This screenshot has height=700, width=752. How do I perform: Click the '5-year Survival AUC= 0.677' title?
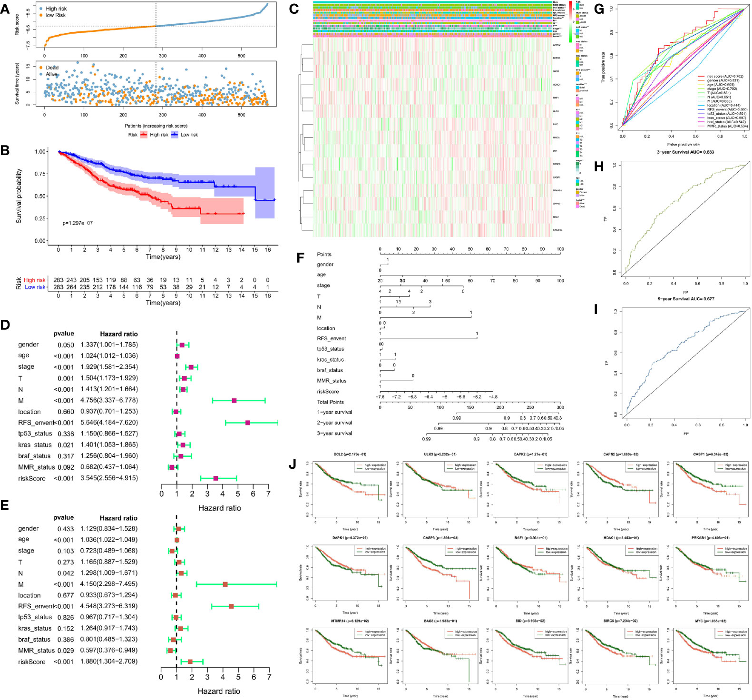click(685, 299)
